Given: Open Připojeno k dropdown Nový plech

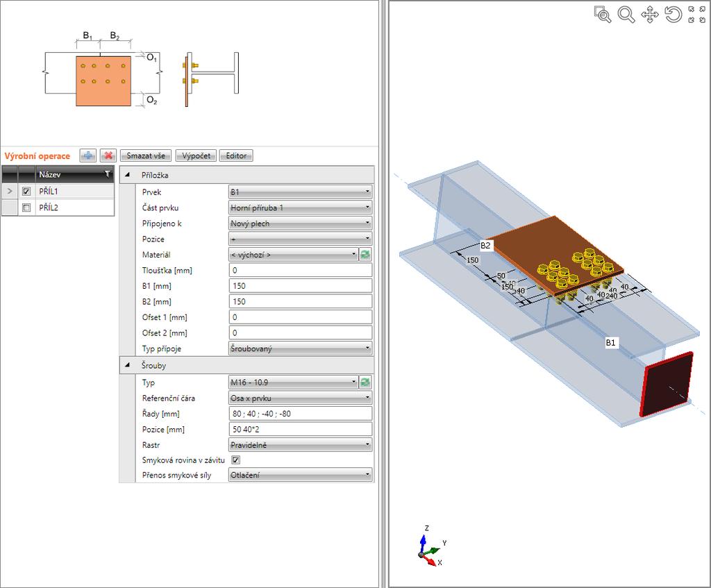Looking at the screenshot, I should [300, 224].
